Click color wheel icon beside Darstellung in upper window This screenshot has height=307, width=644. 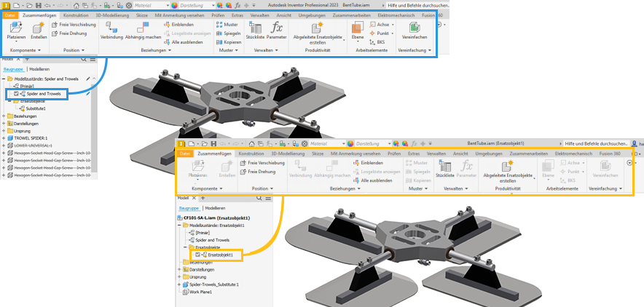tap(174, 6)
